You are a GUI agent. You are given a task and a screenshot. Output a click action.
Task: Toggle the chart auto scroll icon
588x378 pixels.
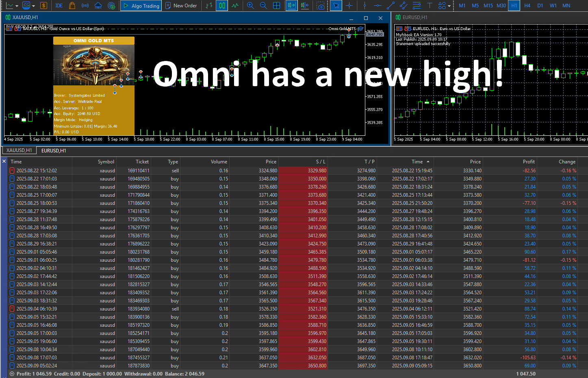(x=292, y=6)
